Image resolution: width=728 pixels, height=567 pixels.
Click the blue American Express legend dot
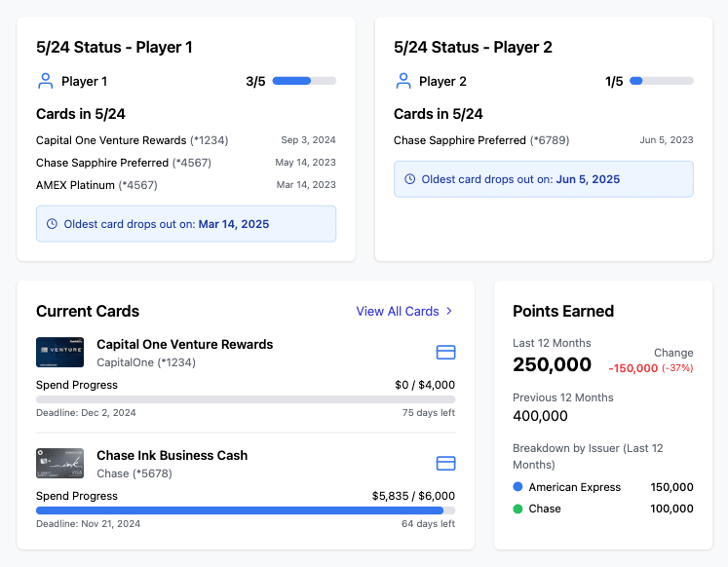click(x=517, y=487)
